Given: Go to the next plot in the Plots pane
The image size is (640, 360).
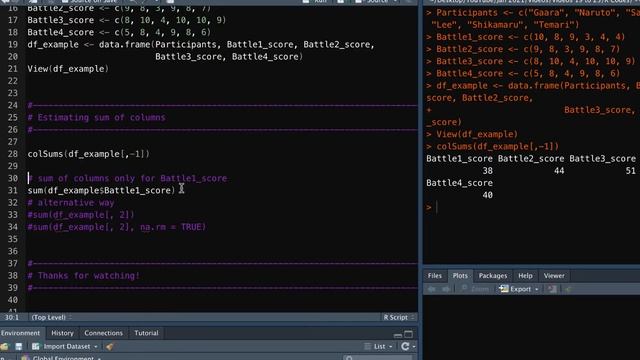Looking at the screenshot, I should 446,289.
